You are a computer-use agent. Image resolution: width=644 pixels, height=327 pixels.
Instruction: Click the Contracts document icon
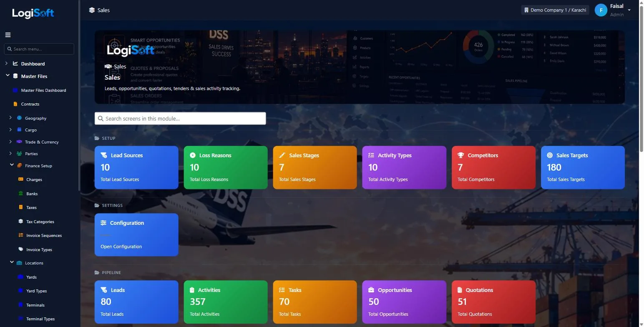[x=15, y=104]
